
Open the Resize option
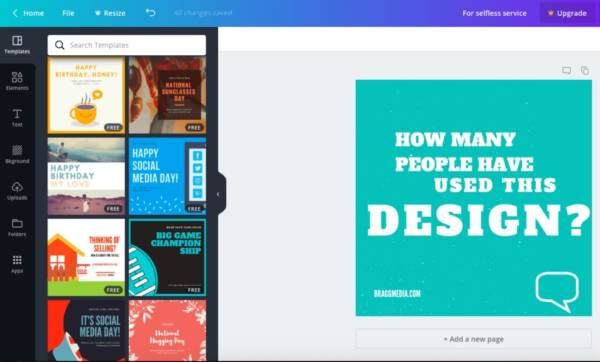(x=110, y=13)
